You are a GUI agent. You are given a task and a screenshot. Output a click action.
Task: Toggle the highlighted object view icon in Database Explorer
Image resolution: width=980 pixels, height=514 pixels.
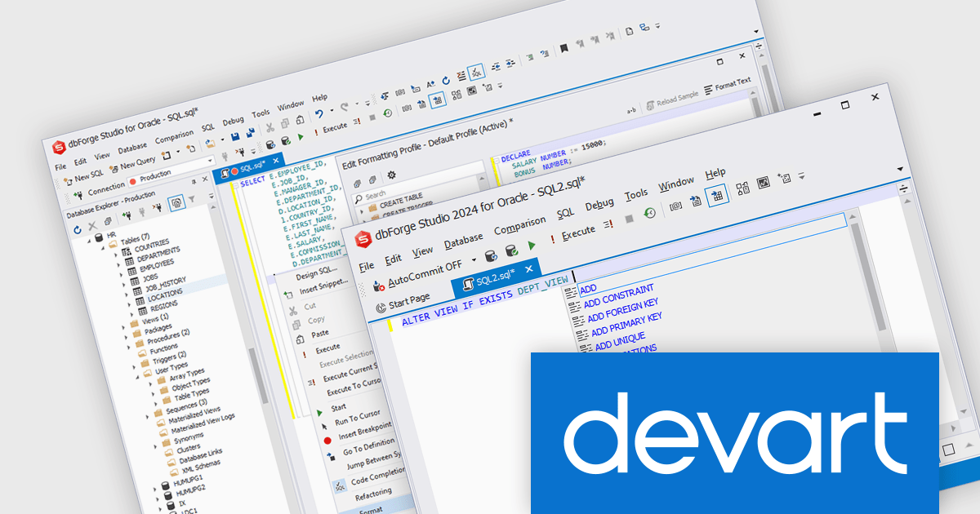coord(176,202)
